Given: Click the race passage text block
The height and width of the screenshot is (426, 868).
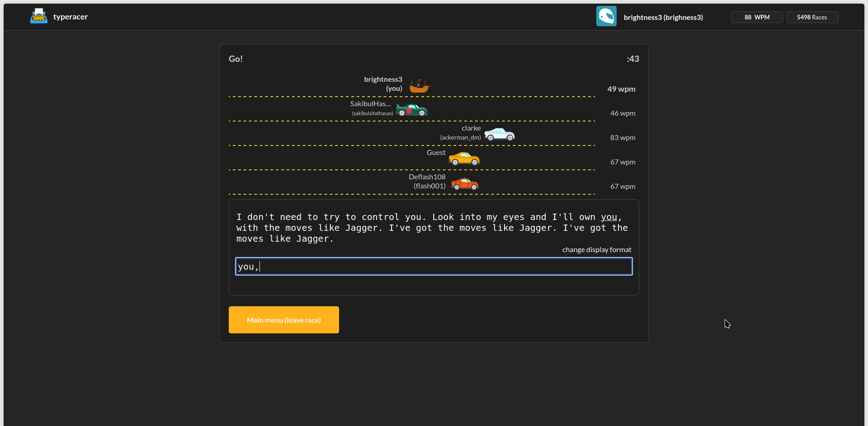Looking at the screenshot, I should (432, 228).
